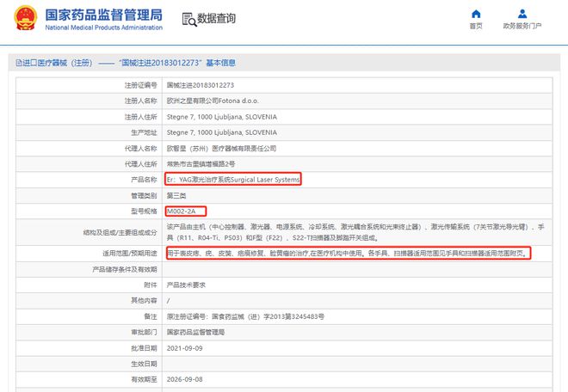
Task: Select 第三类 management category value
Action: (x=176, y=196)
